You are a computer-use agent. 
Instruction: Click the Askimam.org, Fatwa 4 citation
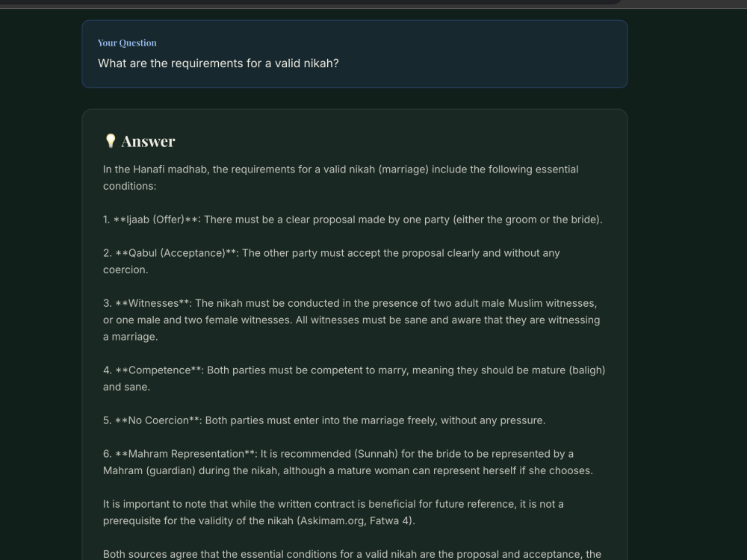(356, 520)
